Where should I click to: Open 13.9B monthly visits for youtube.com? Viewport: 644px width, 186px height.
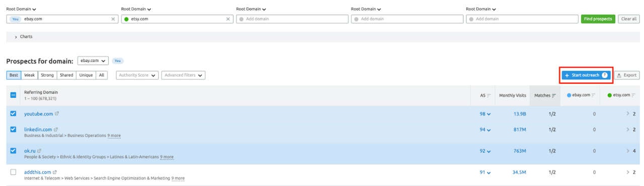tap(520, 114)
